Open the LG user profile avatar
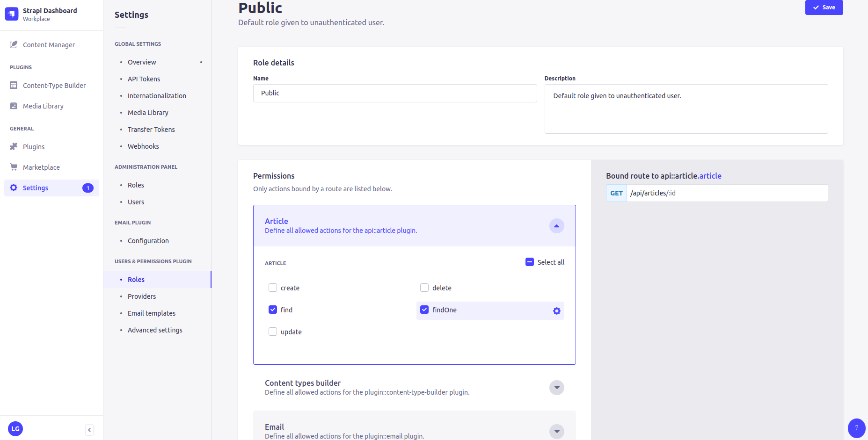 coord(15,429)
